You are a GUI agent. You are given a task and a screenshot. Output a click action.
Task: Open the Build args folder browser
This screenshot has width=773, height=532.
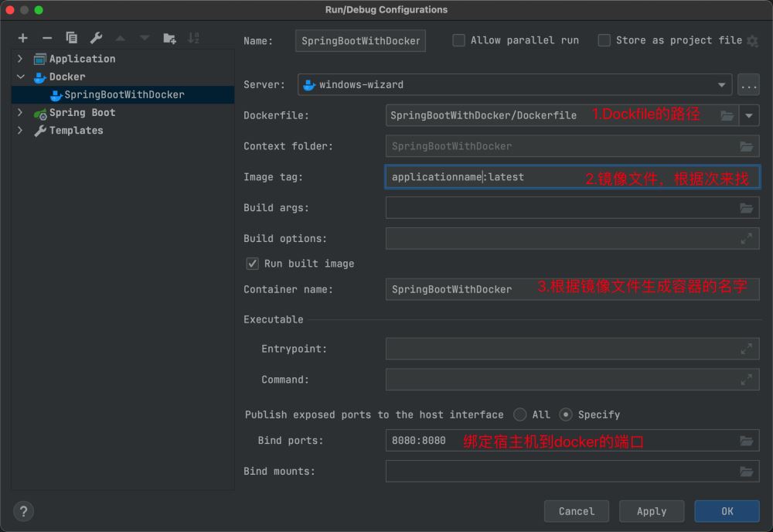click(x=747, y=208)
